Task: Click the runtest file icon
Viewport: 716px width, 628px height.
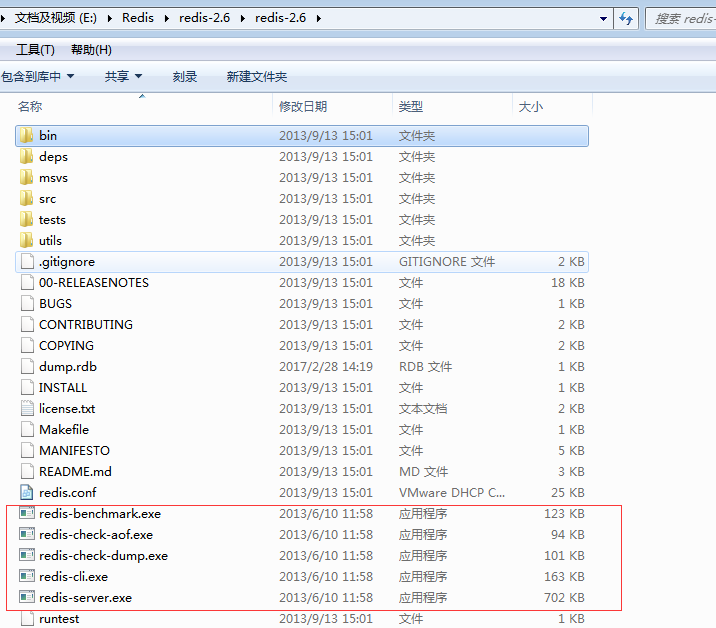Action: [x=27, y=618]
